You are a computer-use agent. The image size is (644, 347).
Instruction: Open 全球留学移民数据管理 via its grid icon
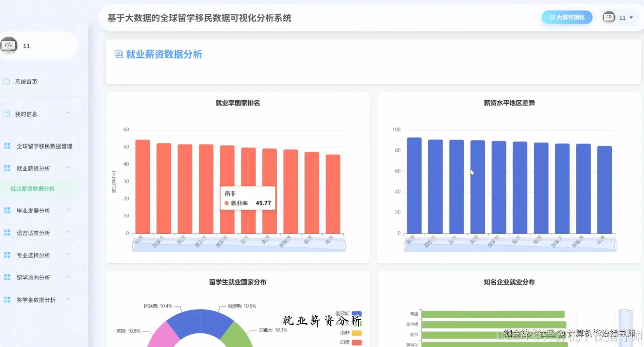(x=7, y=146)
